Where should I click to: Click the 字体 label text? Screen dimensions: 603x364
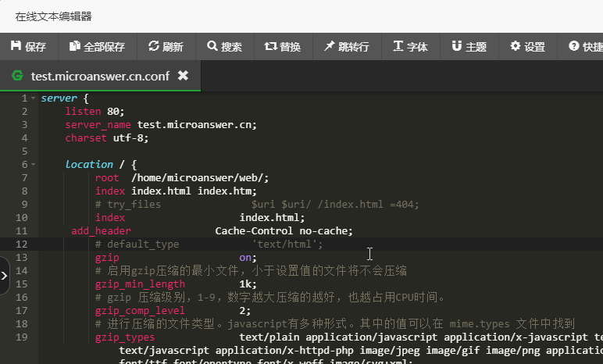pyautogui.click(x=417, y=47)
